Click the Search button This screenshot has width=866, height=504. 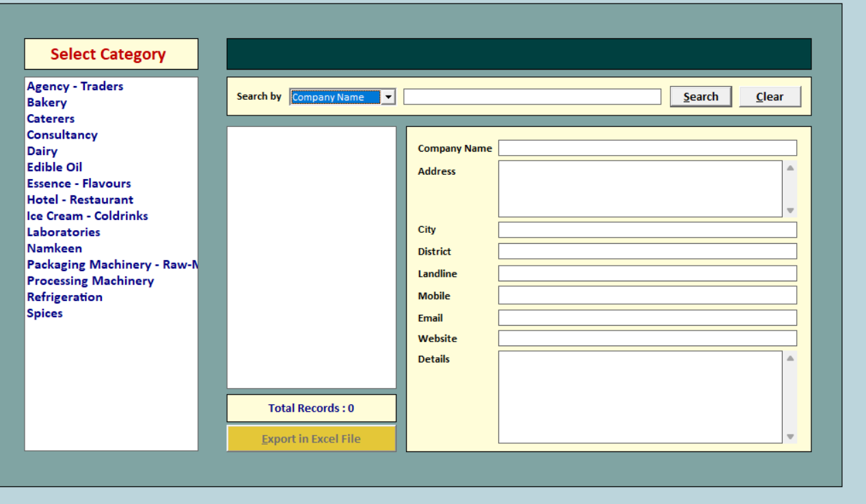701,97
